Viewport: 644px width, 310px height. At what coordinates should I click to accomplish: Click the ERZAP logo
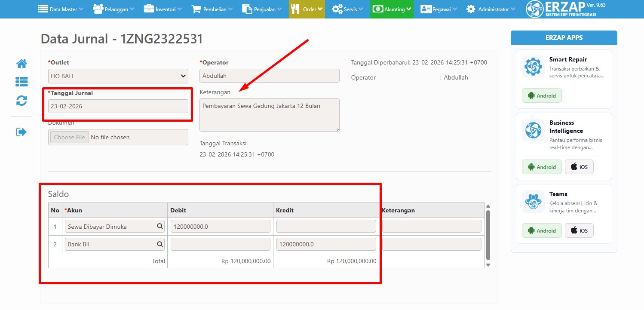click(561, 9)
